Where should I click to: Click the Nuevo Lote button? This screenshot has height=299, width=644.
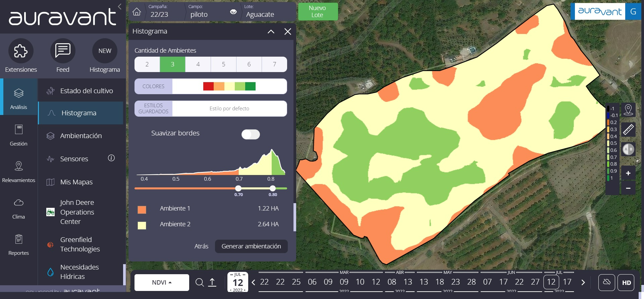(317, 11)
